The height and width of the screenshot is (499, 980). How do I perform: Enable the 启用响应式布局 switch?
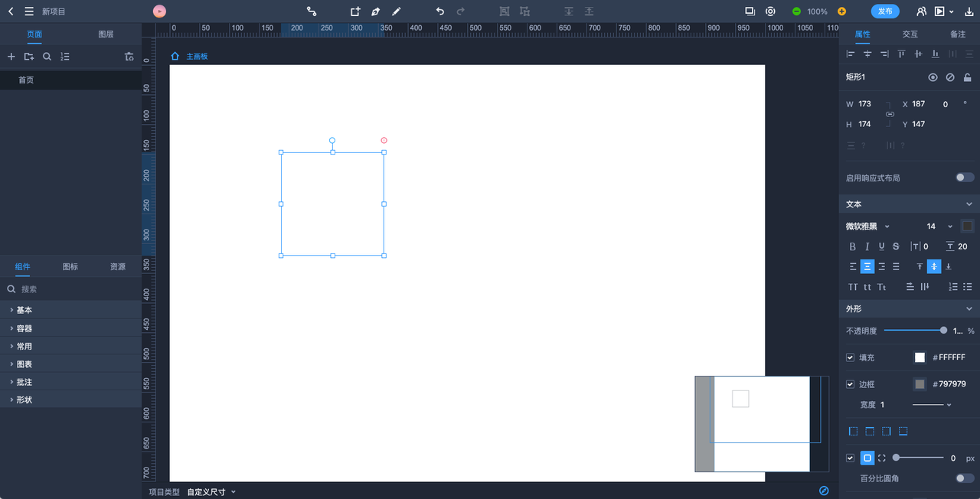965,178
